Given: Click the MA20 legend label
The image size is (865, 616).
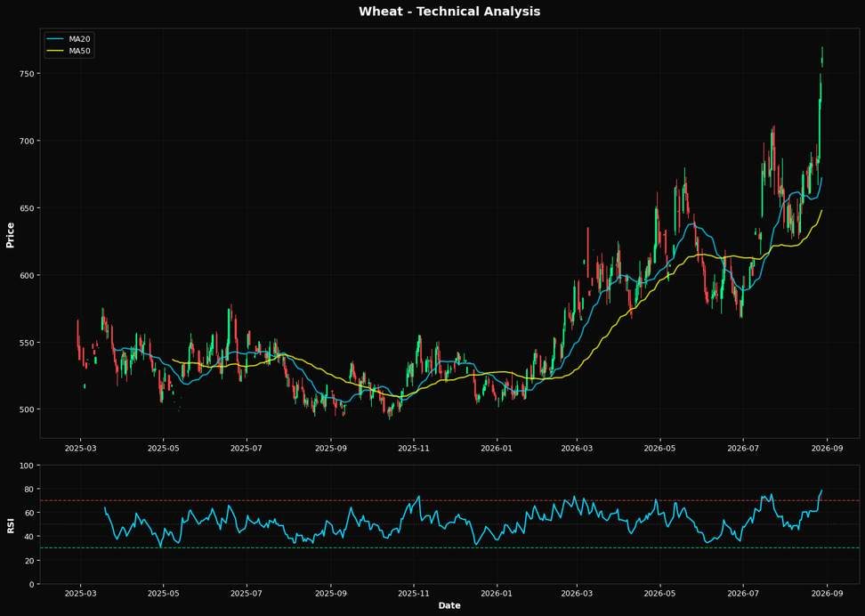Looking at the screenshot, I should tap(79, 39).
